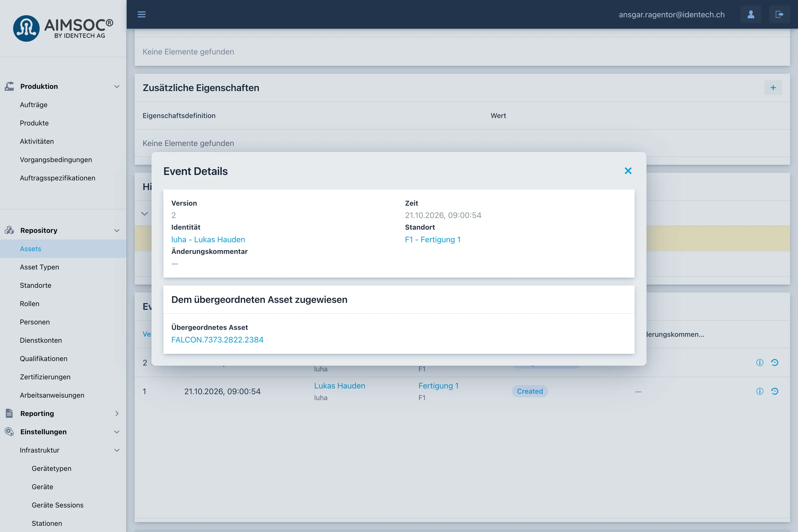Open Zertifizierungen in the sidebar
The image size is (798, 532).
(45, 377)
